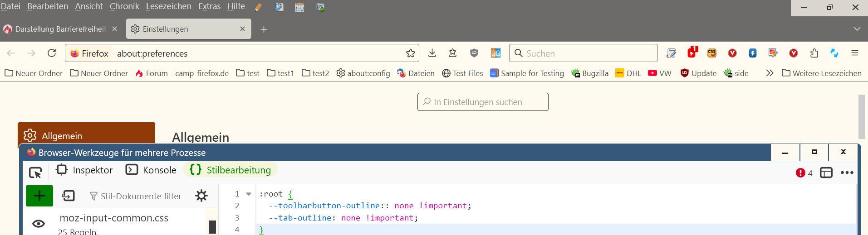The width and height of the screenshot is (868, 235).
Task: Bookmark this page with star icon
Action: coord(411,53)
